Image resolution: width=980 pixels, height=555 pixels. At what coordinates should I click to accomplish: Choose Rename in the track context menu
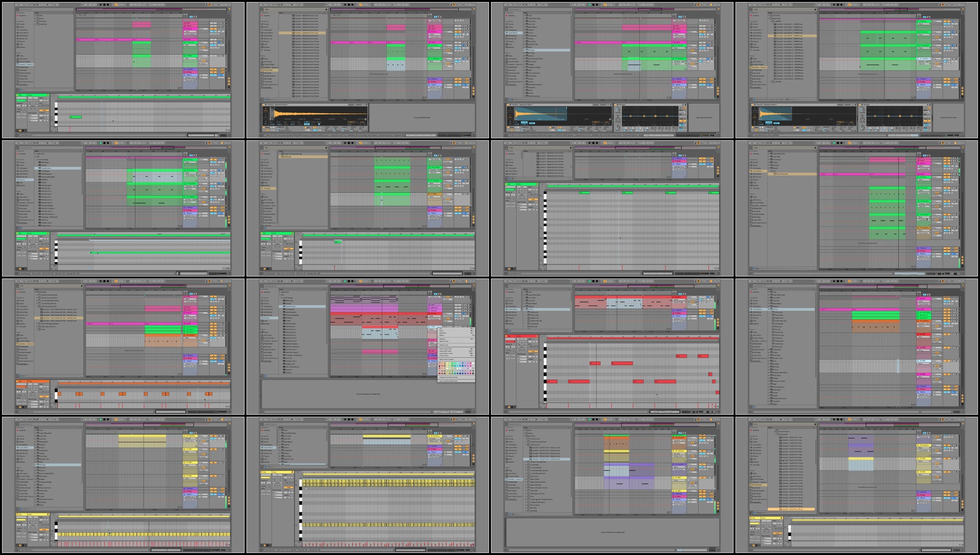tap(456, 339)
